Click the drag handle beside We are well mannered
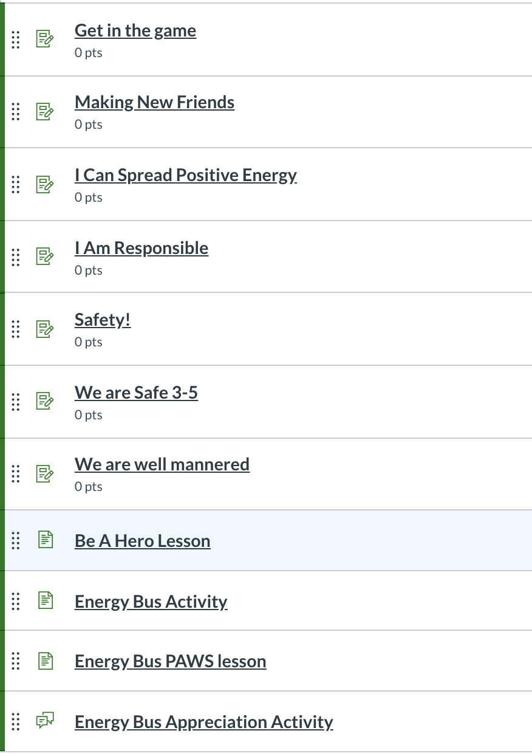This screenshot has height=756, width=532. pyautogui.click(x=16, y=473)
